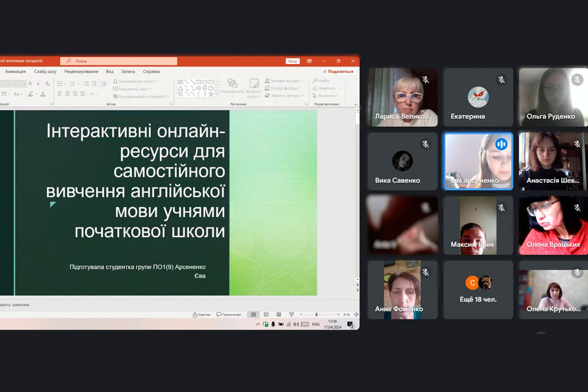Justify paragraph text
Image resolution: width=588 pixels, height=392 pixels.
82,94
